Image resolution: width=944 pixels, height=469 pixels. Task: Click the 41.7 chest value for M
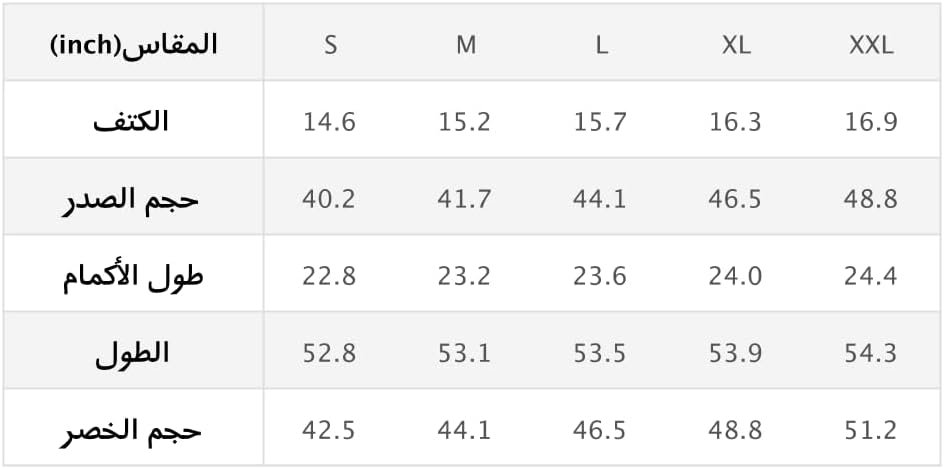point(464,199)
